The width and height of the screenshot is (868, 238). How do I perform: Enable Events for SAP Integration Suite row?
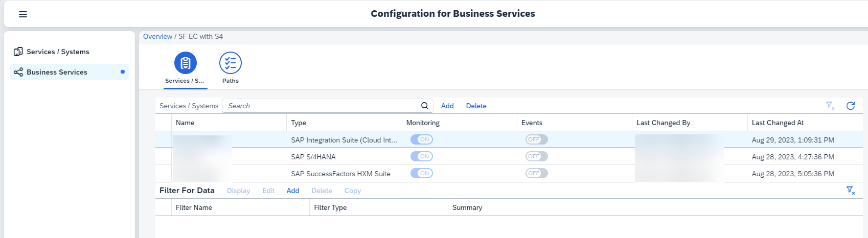[537, 139]
